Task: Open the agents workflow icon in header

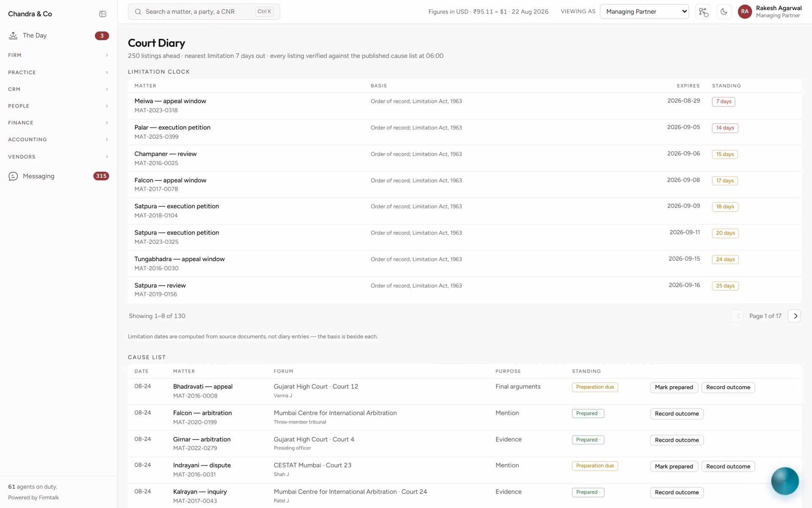Action: (703, 12)
